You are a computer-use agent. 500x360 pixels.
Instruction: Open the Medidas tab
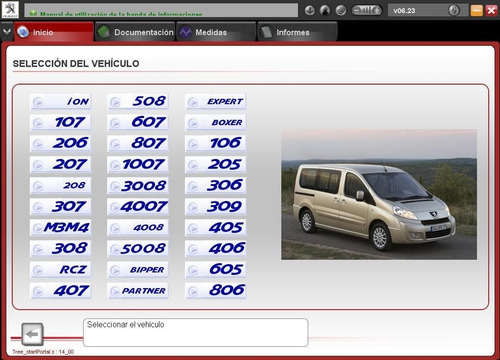pos(216,32)
